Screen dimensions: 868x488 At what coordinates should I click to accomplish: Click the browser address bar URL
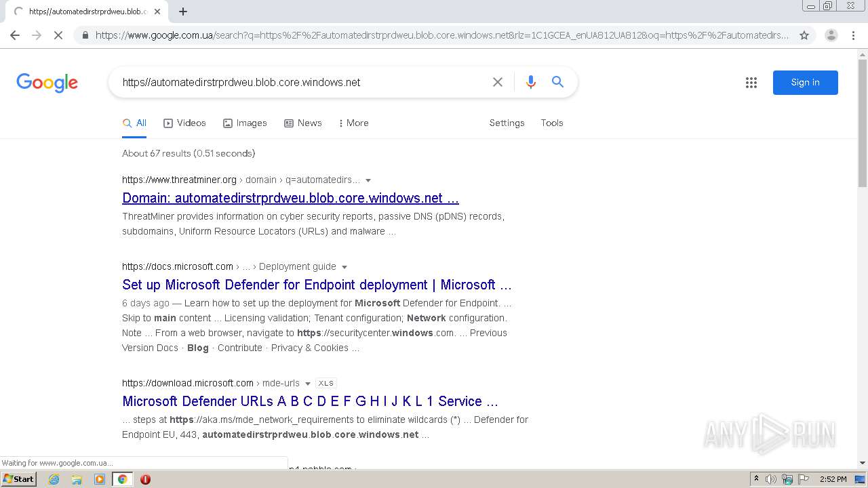442,35
